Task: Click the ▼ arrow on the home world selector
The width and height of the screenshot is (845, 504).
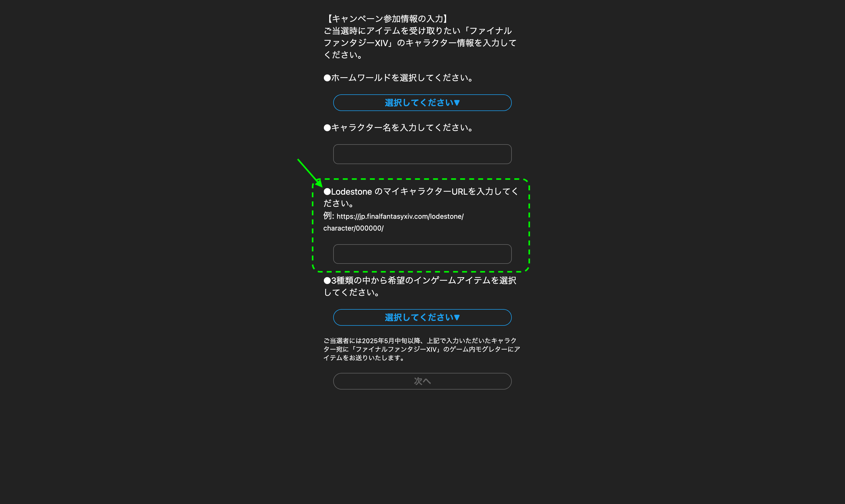Action: pyautogui.click(x=457, y=103)
